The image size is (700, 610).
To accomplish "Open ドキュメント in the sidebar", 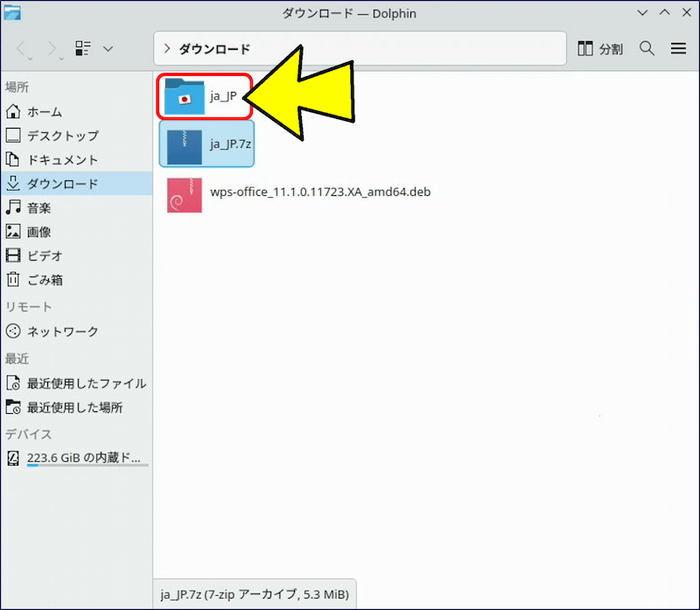I will click(61, 160).
